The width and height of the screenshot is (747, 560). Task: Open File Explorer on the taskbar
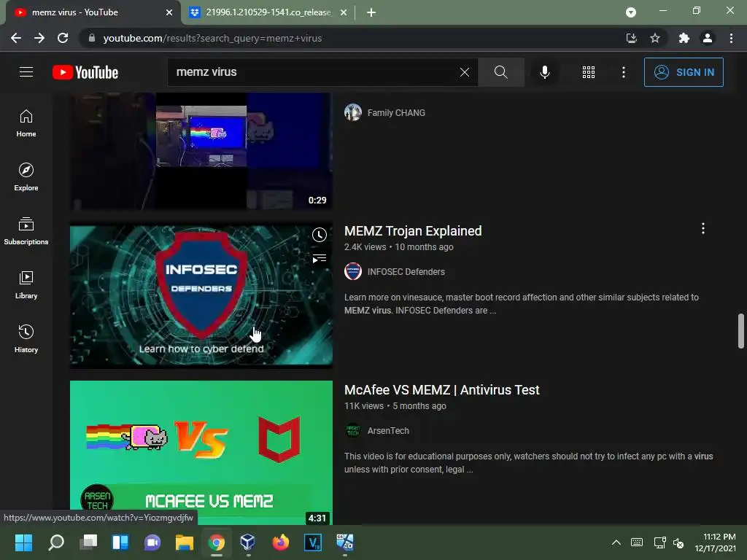pyautogui.click(x=185, y=542)
